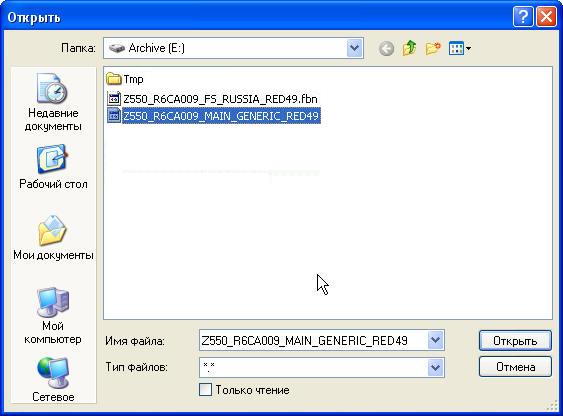This screenshot has width=563, height=416.
Task: Expand the Тип файлов dropdown arrow
Action: click(x=435, y=367)
